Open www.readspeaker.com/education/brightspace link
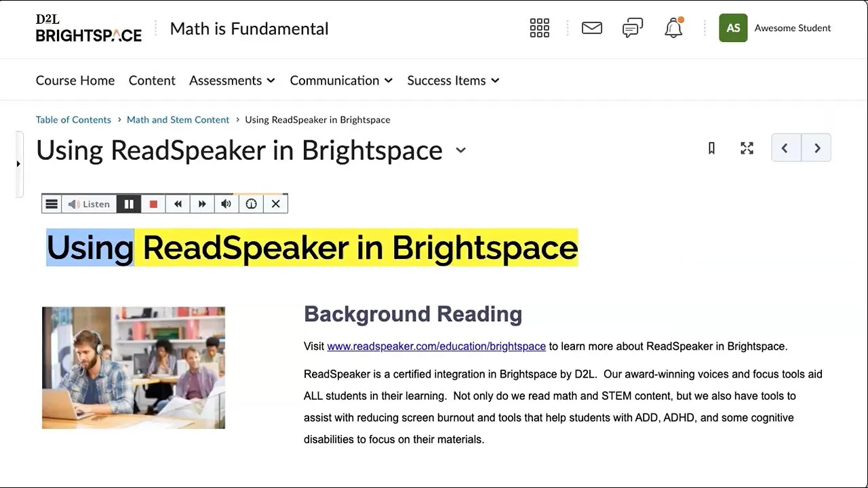 [436, 346]
